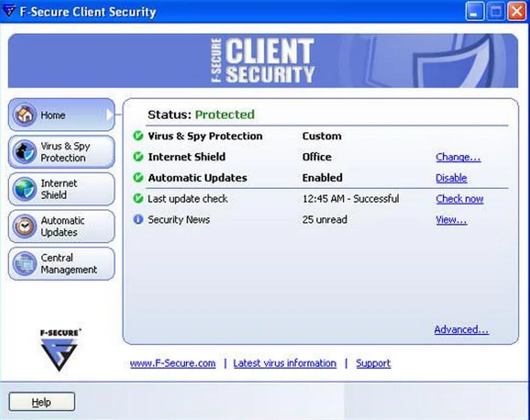
Task: Click the 'Enabled' automatic updates value
Action: tap(322, 178)
